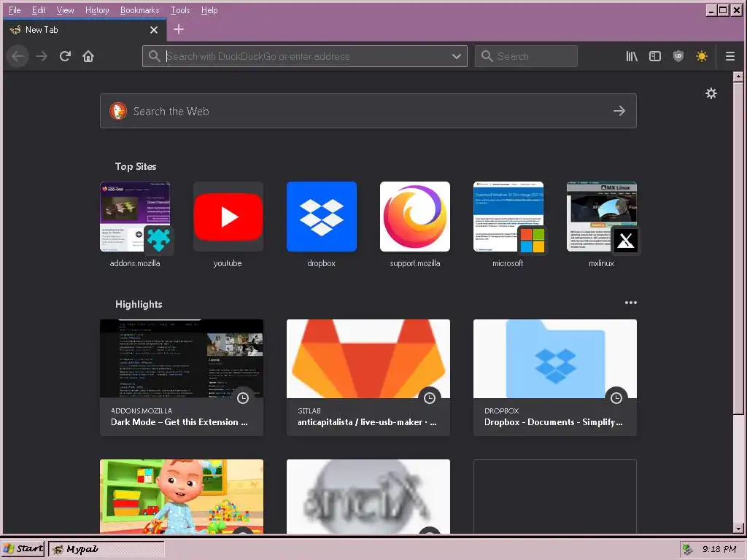Viewport: 747px width, 560px height.
Task: Click the search magnifier in address bar
Action: point(154,56)
